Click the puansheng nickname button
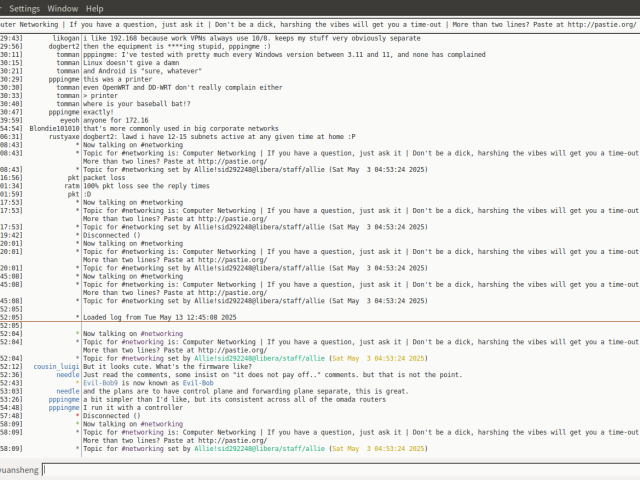640x480 pixels. click(x=19, y=469)
